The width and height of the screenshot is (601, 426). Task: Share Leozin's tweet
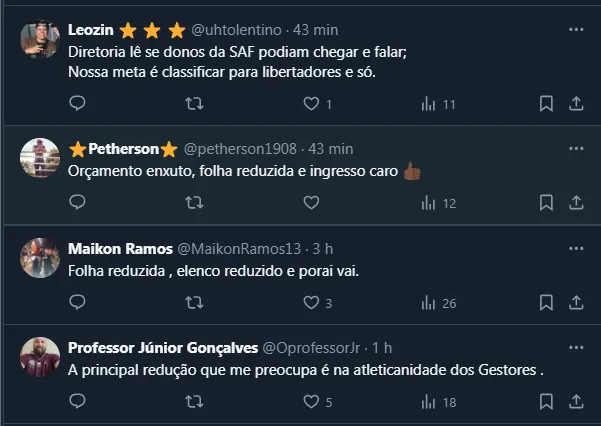tap(576, 103)
